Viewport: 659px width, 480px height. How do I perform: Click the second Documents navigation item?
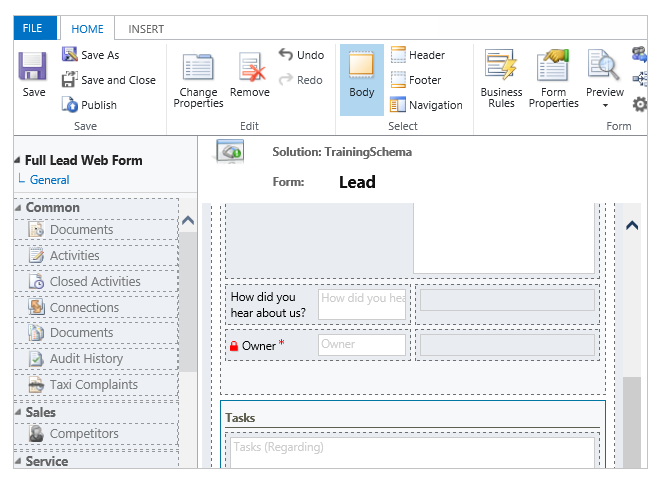(96, 333)
